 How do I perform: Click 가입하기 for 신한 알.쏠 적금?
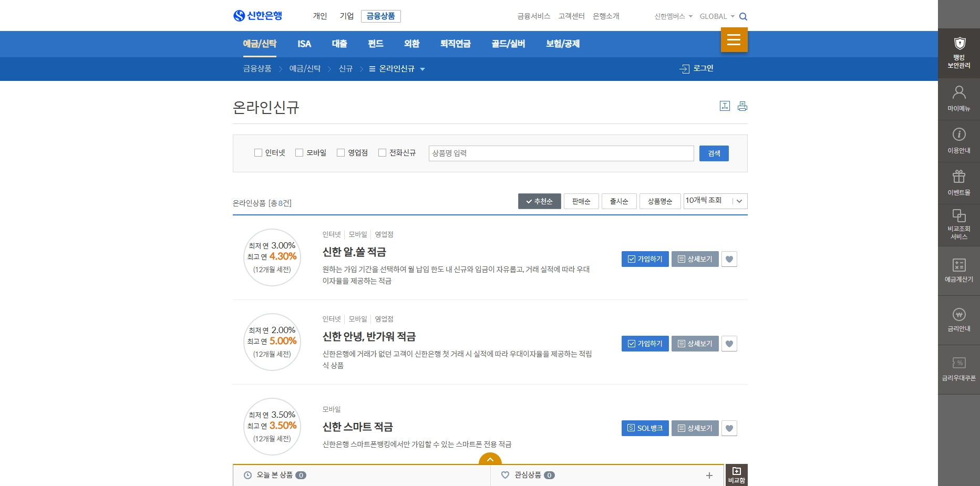click(x=645, y=259)
